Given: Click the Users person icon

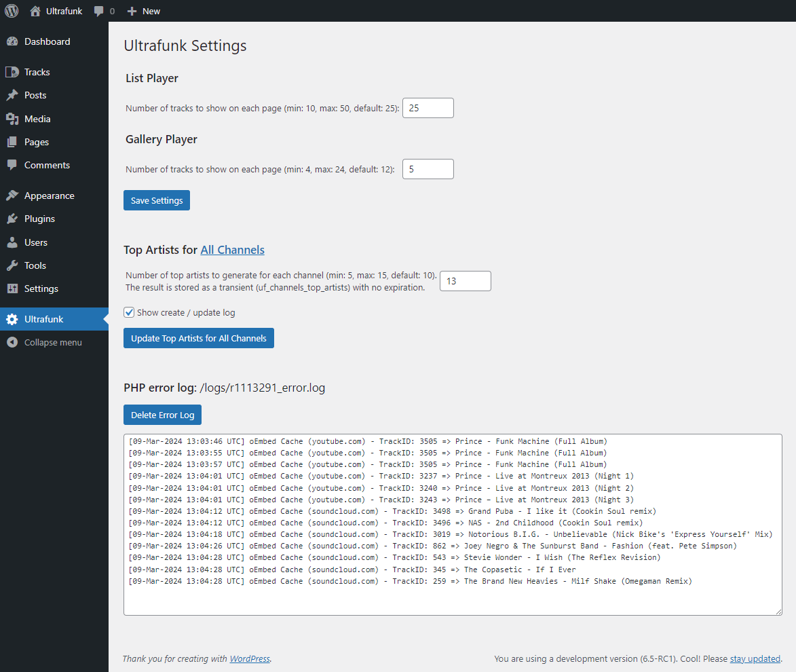Looking at the screenshot, I should (x=12, y=242).
